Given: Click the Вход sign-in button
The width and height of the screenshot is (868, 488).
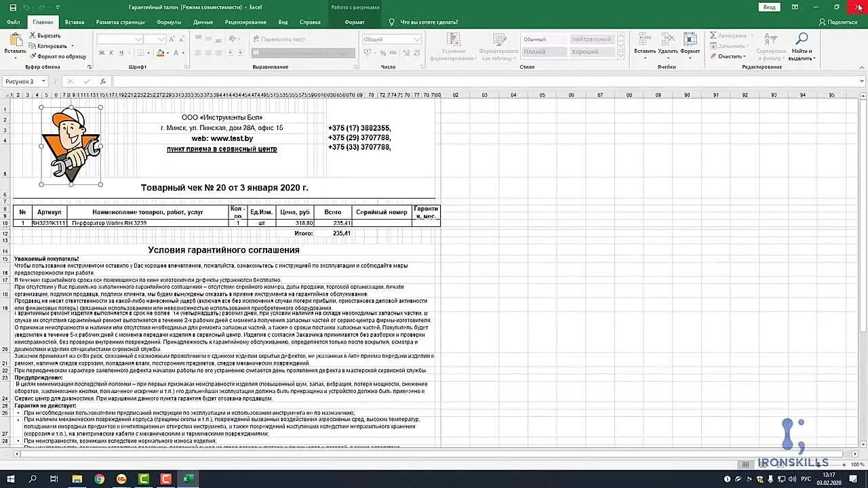Looking at the screenshot, I should [769, 7].
